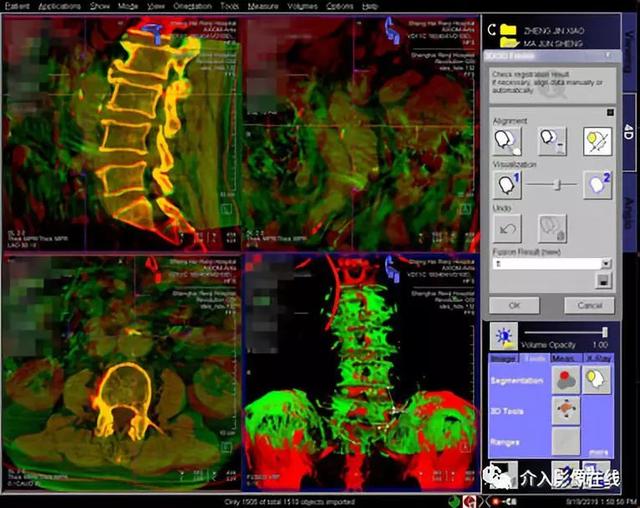Click the 'objects imported' status bar message
This screenshot has height=508, width=640.
tap(290, 502)
